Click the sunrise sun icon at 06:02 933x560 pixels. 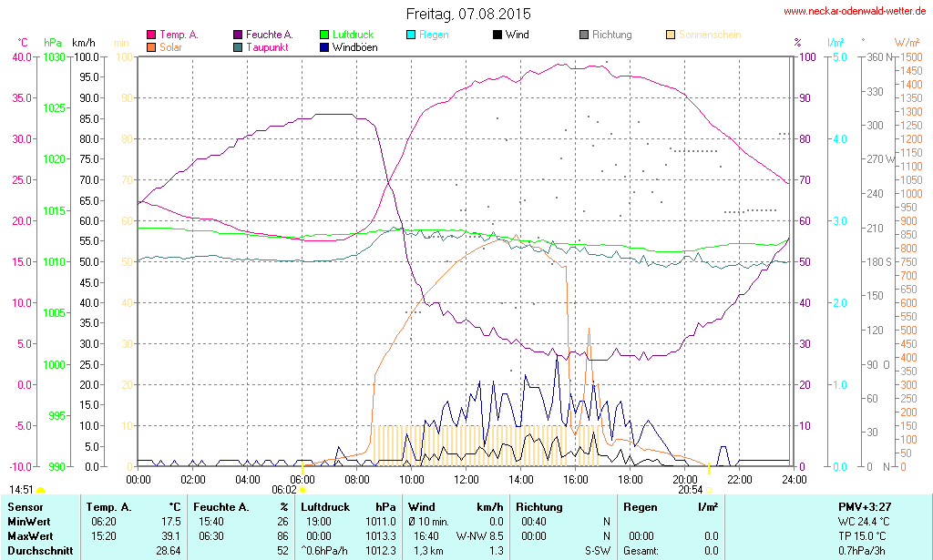(x=303, y=489)
